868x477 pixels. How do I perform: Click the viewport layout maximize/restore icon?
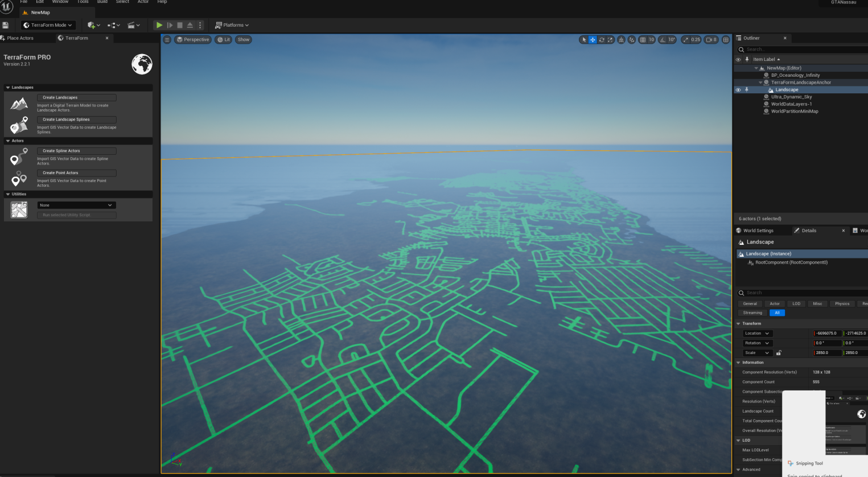point(726,40)
